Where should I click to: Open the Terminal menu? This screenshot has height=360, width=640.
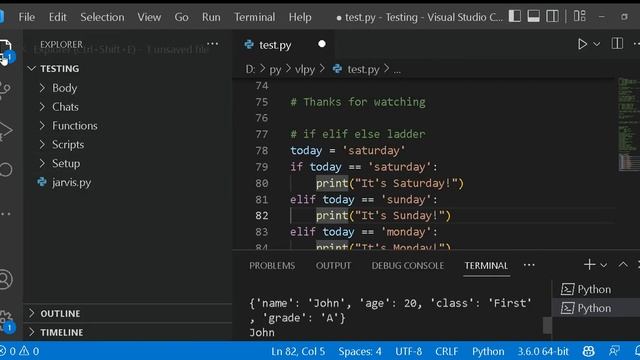[x=254, y=17]
